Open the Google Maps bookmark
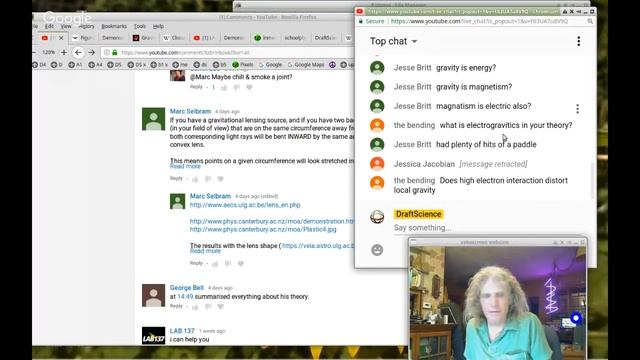This screenshot has width=640, height=360. click(x=306, y=64)
